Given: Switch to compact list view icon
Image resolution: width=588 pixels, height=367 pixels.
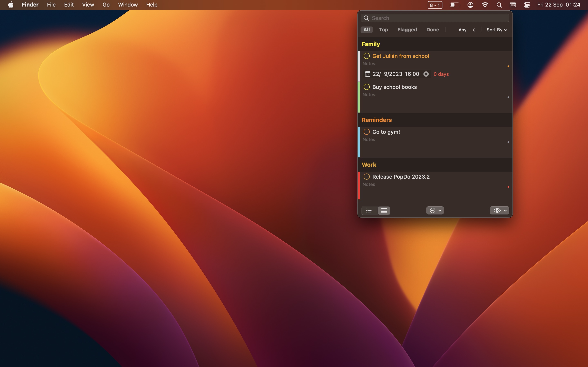Looking at the screenshot, I should coord(369,210).
